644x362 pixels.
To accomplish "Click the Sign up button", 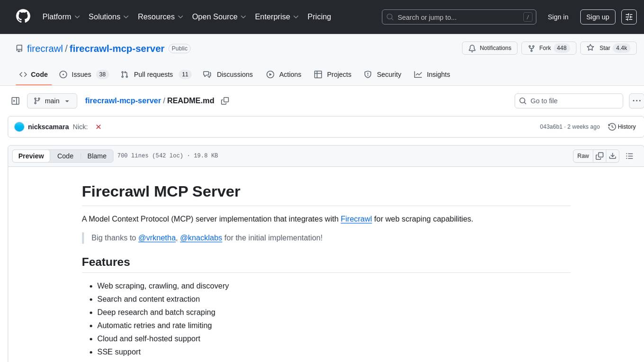I will pyautogui.click(x=598, y=17).
